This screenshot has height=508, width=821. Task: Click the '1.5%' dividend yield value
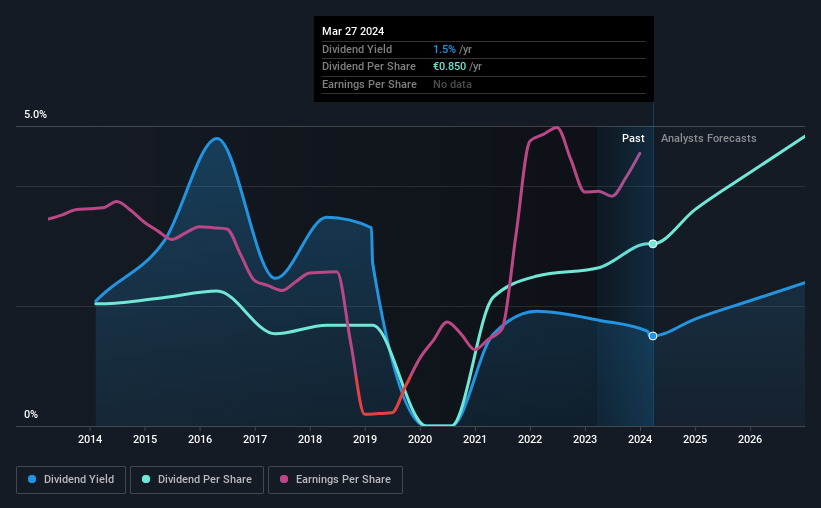(x=444, y=49)
